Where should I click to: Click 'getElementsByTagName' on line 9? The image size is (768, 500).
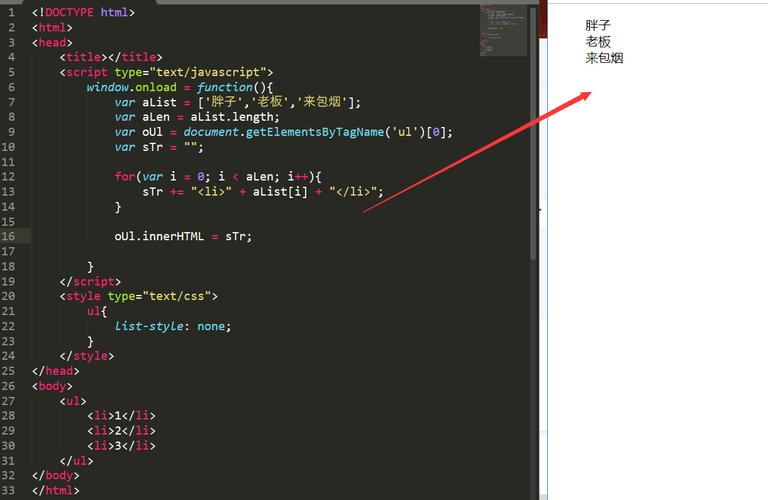(x=314, y=132)
